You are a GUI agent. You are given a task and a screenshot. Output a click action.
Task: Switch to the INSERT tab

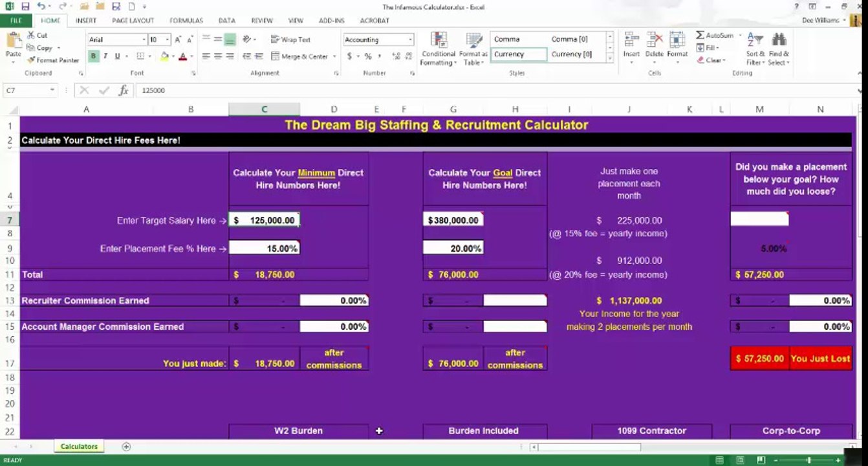86,21
